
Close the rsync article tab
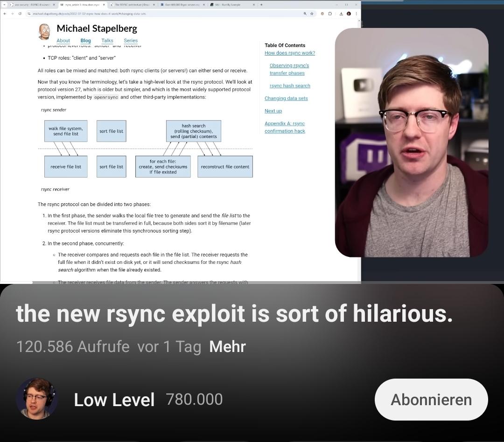click(x=104, y=5)
